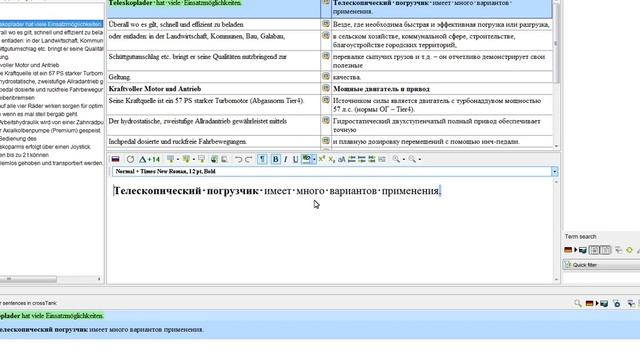Toggle first view button in Term search panel
This screenshot has width=640, height=360.
[x=595, y=250]
